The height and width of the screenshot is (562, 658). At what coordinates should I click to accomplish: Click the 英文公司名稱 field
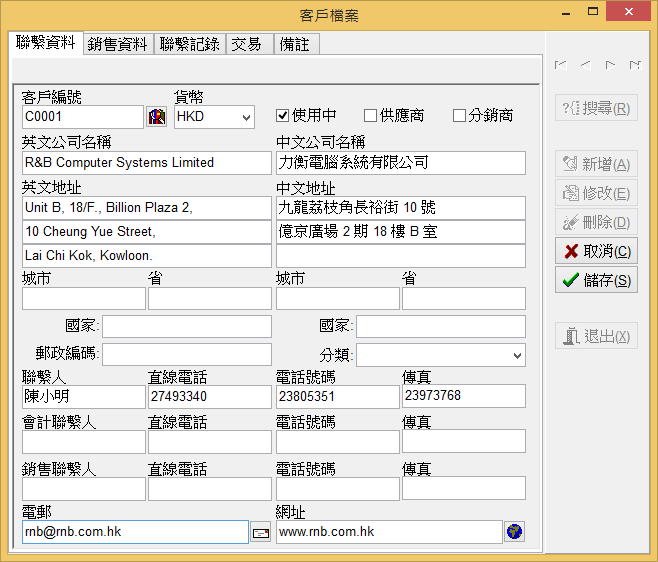click(x=147, y=163)
